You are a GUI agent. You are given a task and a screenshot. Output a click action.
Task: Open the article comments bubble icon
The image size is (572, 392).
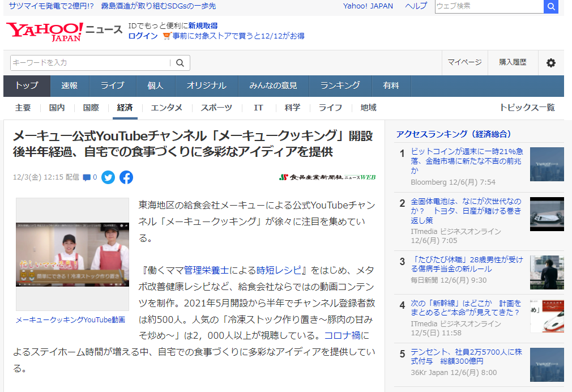[x=87, y=178]
